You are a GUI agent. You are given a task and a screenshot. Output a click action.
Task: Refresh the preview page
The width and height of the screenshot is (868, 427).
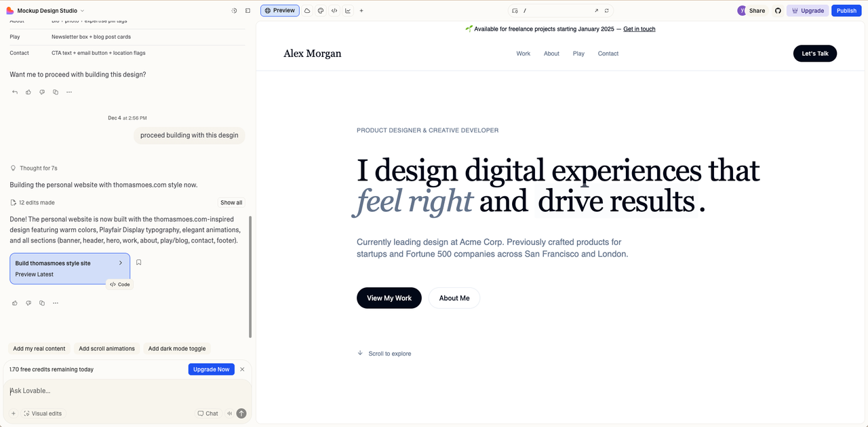606,11
